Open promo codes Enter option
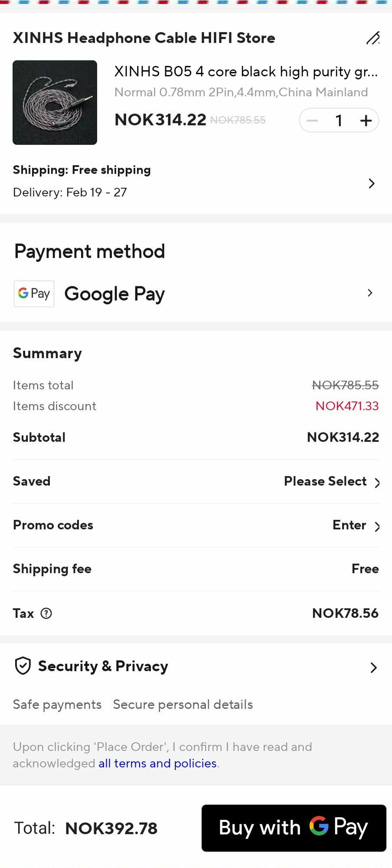The width and height of the screenshot is (392, 868). point(356,525)
